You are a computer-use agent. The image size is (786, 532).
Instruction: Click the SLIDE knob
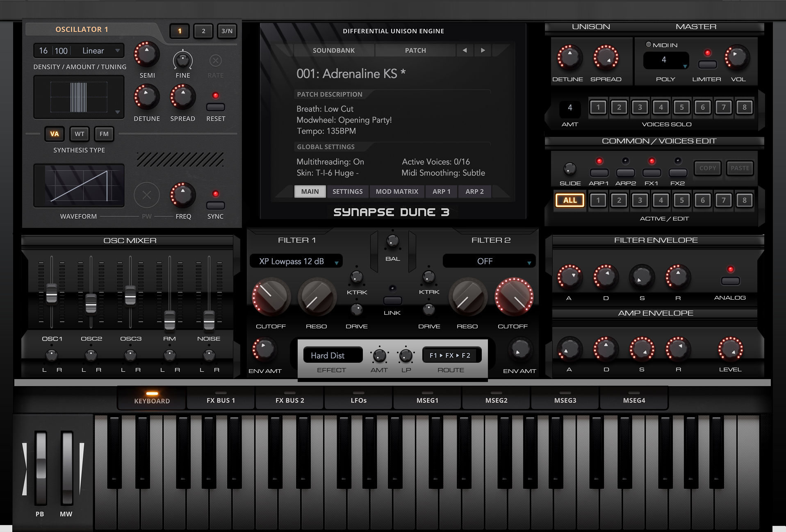(x=570, y=168)
